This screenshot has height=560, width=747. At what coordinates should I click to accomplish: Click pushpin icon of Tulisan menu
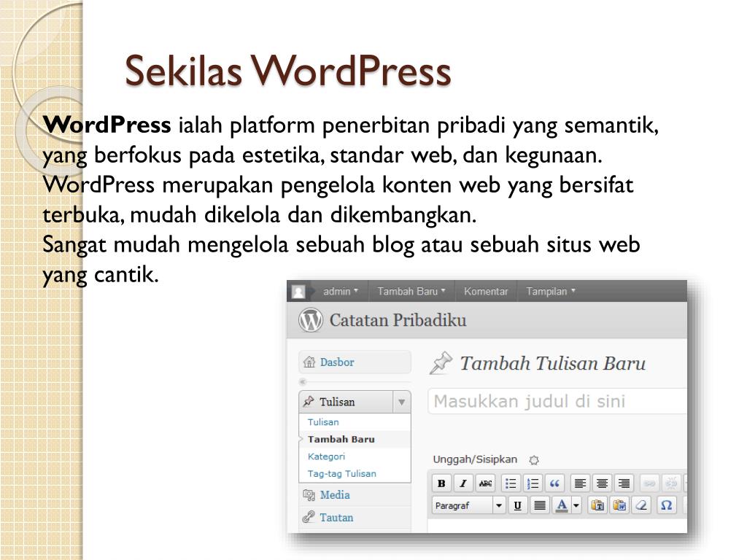point(309,402)
